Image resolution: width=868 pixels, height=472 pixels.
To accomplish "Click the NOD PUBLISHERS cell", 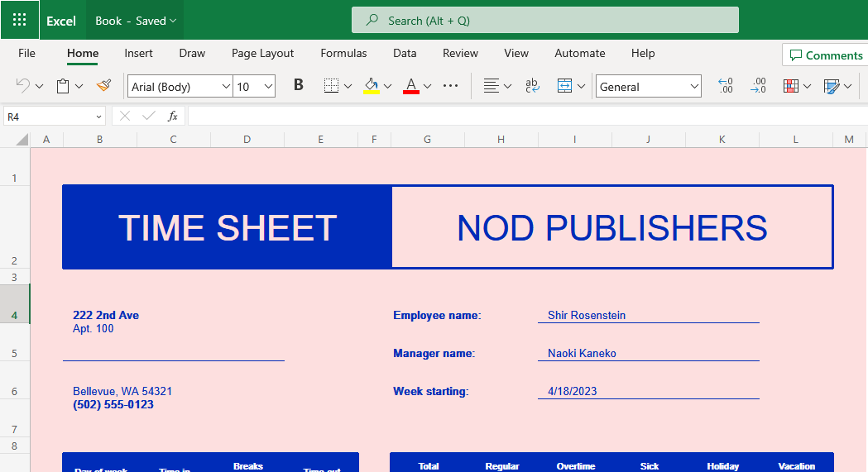I will tap(612, 227).
